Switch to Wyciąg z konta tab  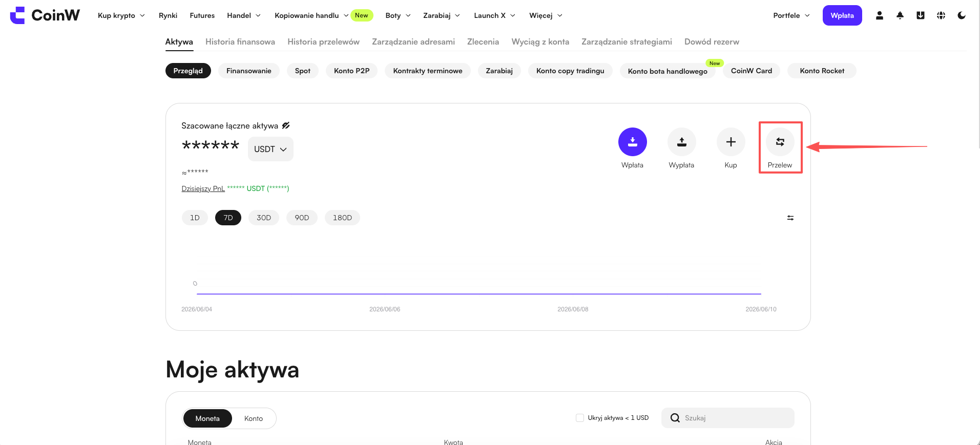point(540,42)
